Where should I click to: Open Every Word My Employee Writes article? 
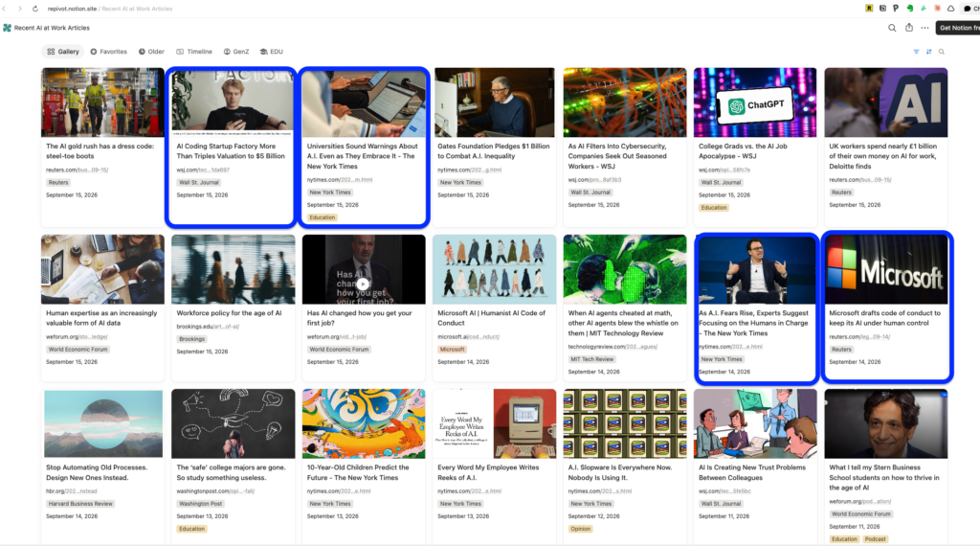(494, 466)
